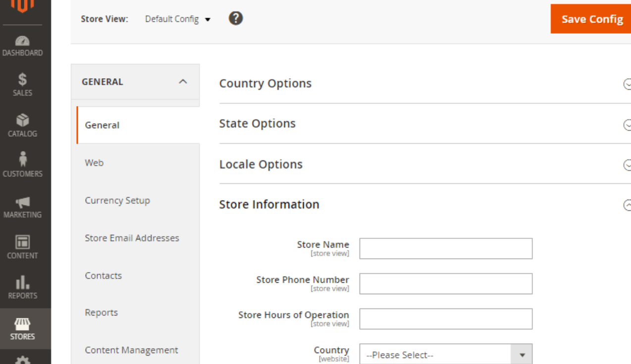Click the help question mark icon
The image size is (631, 364).
point(236,19)
